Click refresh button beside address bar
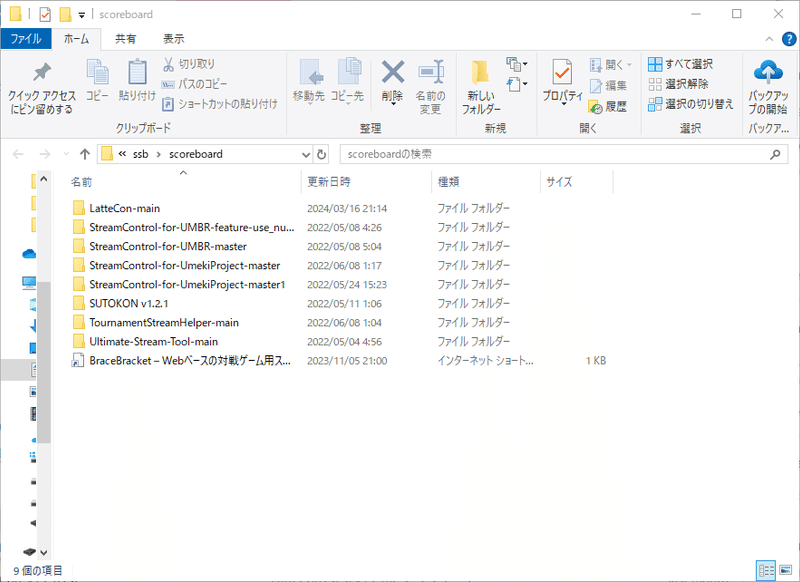800x582 pixels. pos(321,154)
